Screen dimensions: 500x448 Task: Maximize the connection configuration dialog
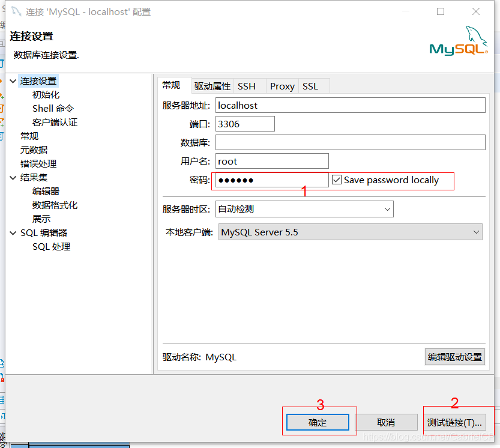(x=441, y=11)
